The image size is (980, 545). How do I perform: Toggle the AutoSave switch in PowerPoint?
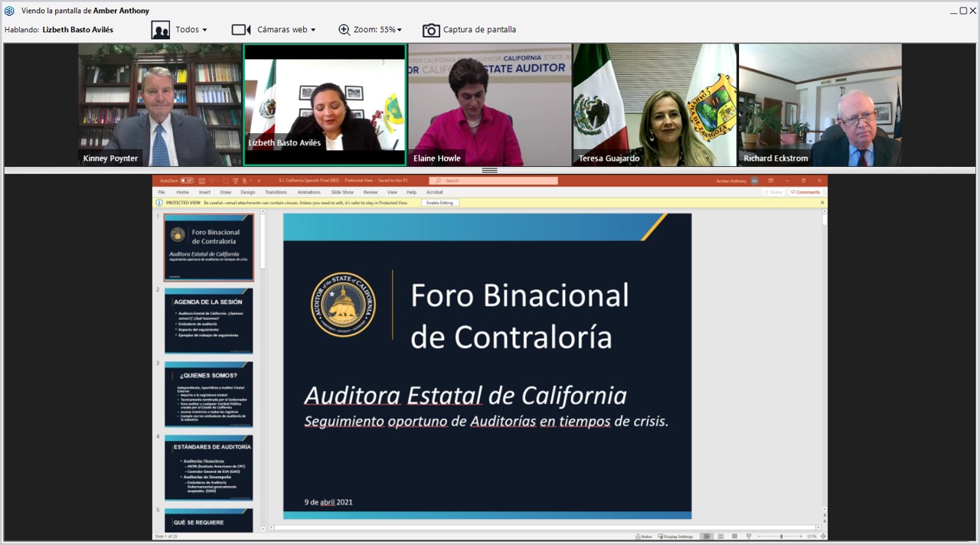click(x=186, y=181)
